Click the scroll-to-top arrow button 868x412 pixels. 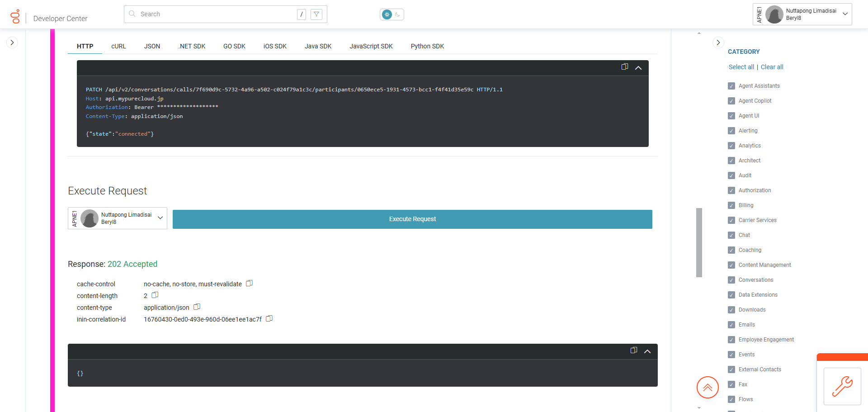click(x=708, y=387)
